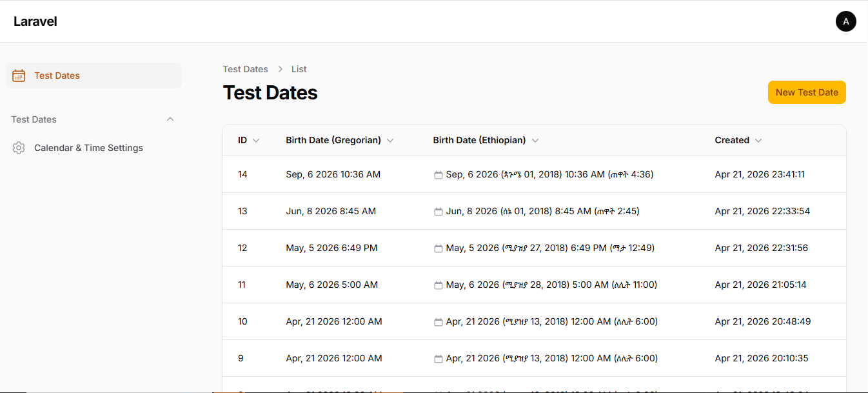Click the table row for record ID 13

(x=516, y=211)
